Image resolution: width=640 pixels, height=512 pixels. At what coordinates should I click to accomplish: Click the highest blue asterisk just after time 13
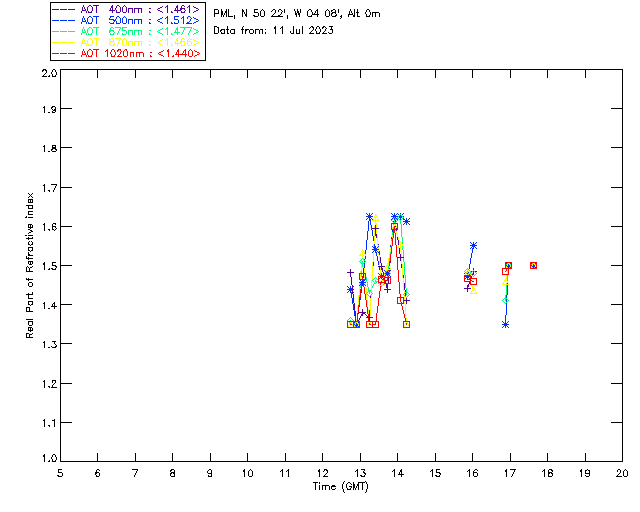(x=369, y=216)
